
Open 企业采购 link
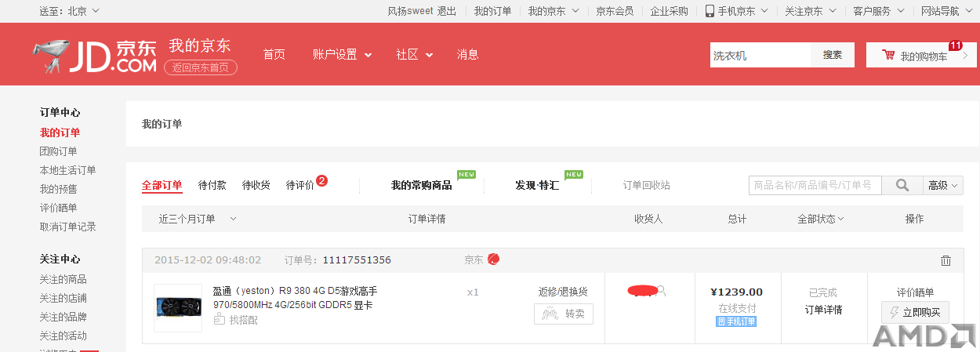[669, 11]
